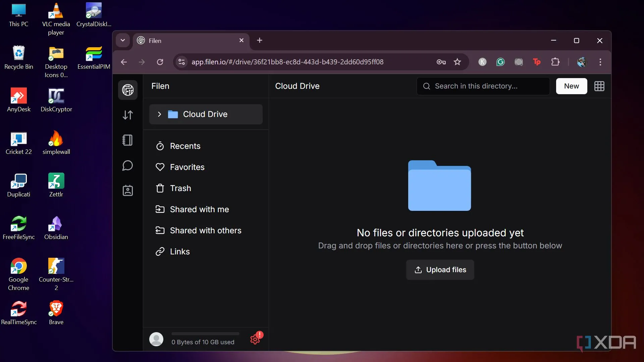
Task: Click the app.filen.io address bar URL
Action: pyautogui.click(x=287, y=62)
